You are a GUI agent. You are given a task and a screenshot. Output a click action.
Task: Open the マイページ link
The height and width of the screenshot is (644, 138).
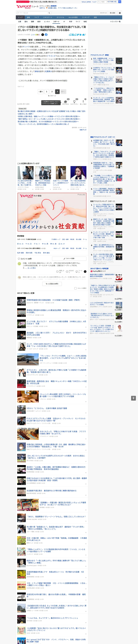103,13
